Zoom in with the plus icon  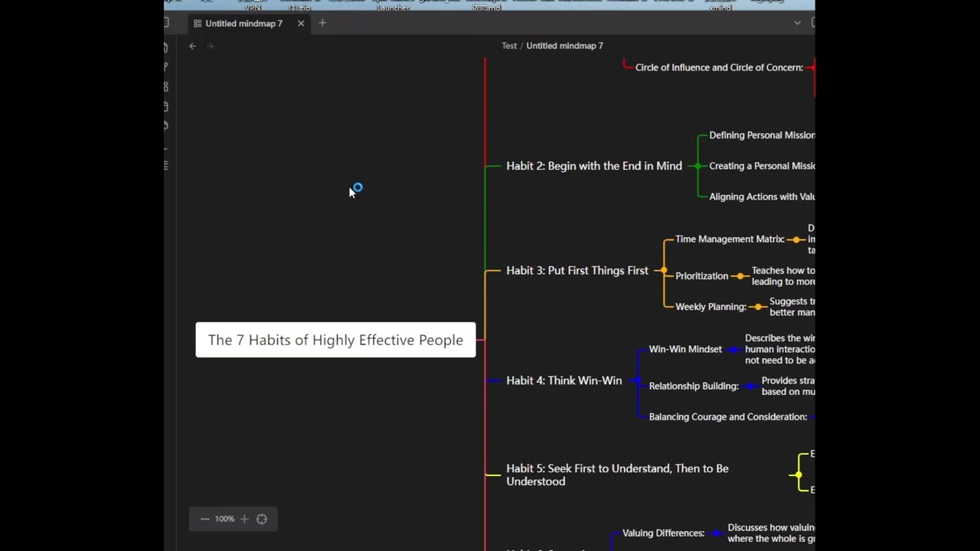(x=244, y=519)
